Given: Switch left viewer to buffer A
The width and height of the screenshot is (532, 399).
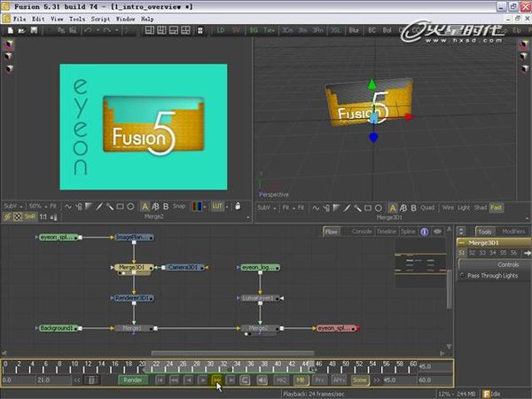Looking at the screenshot, I should click(x=145, y=207).
